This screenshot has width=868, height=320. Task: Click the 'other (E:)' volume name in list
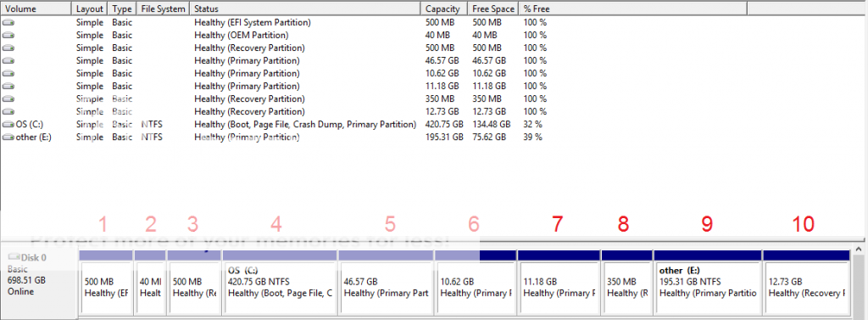[34, 138]
